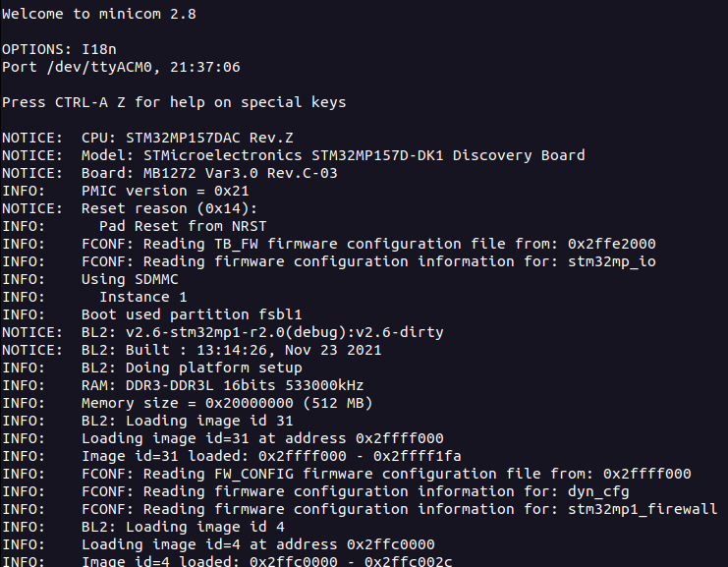This screenshot has width=728, height=567.
Task: Click the 'Using SDMMC' line
Action: pos(90,279)
